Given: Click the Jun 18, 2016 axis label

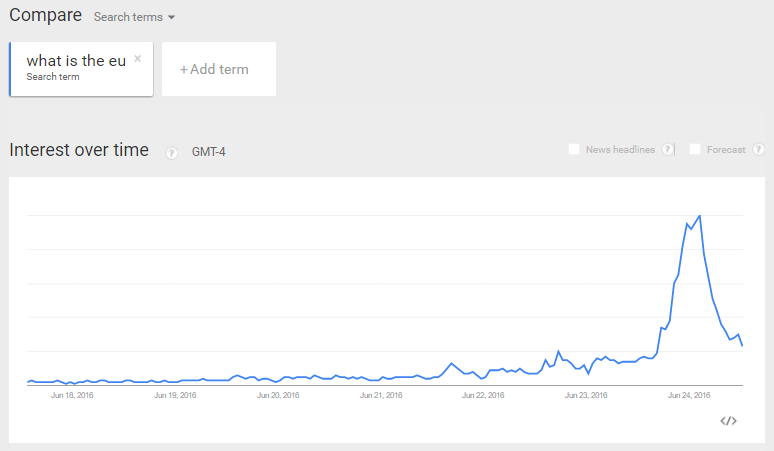Looking at the screenshot, I should click(x=72, y=395).
